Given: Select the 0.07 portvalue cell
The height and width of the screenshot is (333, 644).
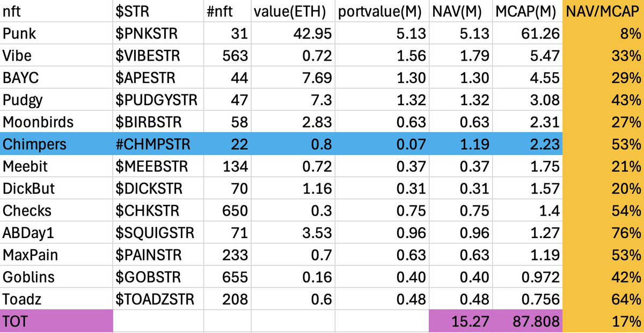Looking at the screenshot, I should tap(382, 144).
